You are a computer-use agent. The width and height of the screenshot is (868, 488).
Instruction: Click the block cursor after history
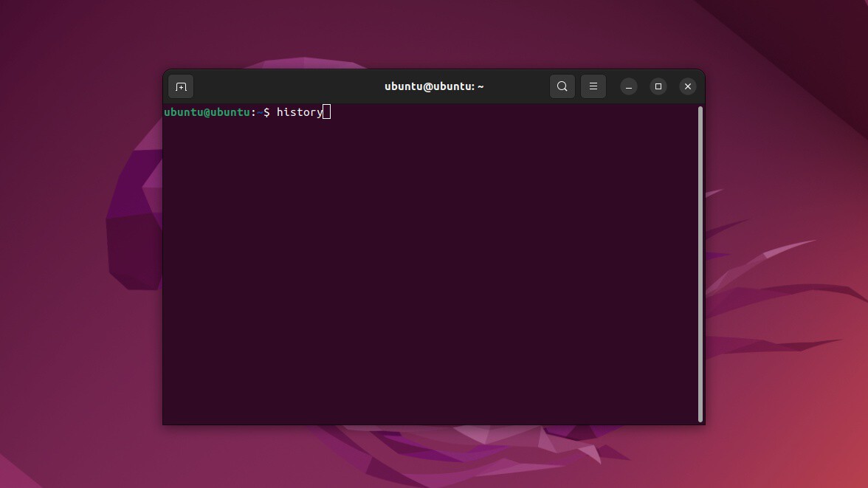(326, 112)
